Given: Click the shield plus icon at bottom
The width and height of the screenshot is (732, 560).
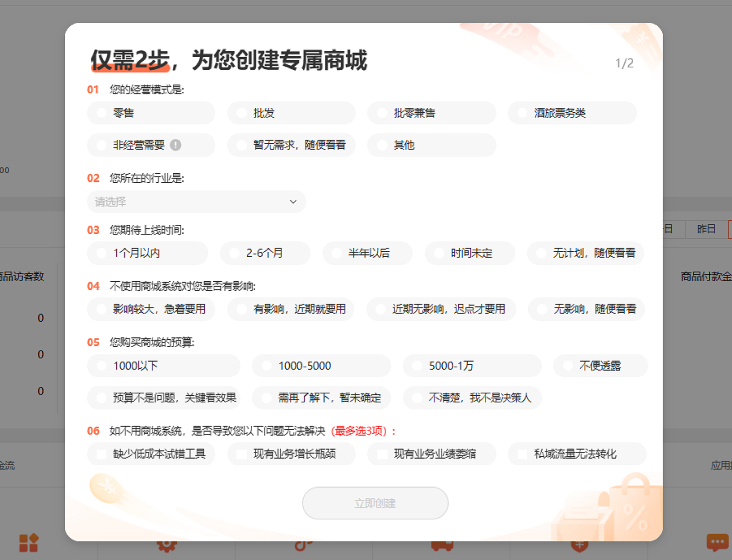Looking at the screenshot, I should (x=579, y=546).
